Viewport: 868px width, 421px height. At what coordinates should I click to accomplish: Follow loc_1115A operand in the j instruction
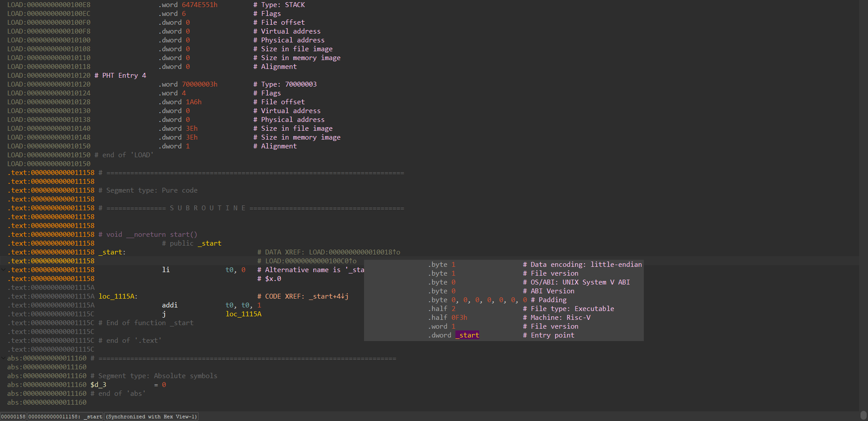point(243,314)
